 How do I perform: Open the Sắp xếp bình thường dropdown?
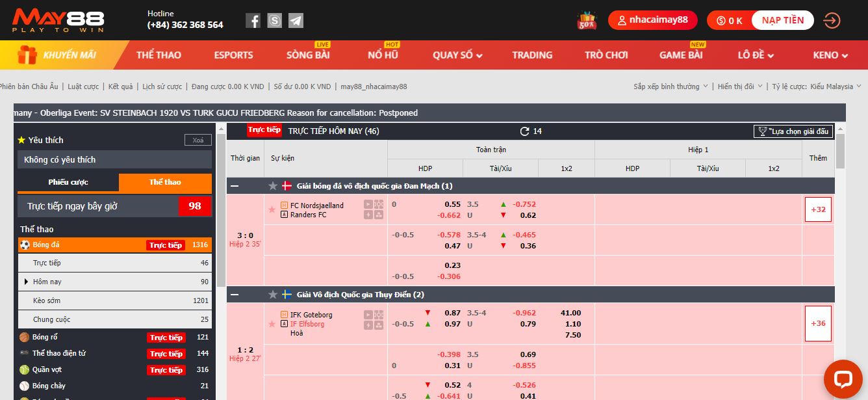670,87
